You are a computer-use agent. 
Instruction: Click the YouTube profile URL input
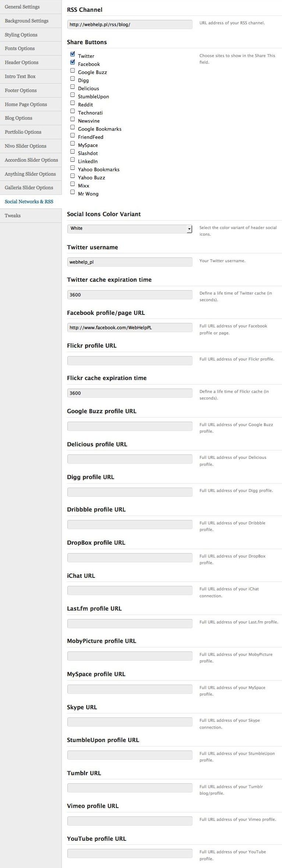[130, 853]
